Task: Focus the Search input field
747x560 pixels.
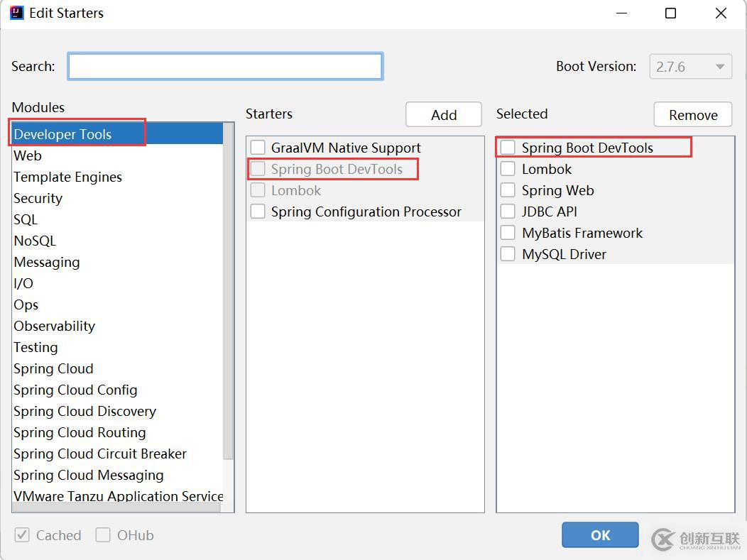Action: 225,66
